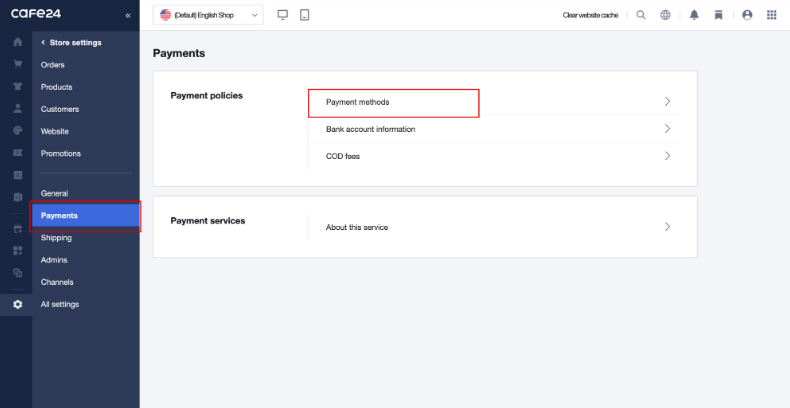The image size is (790, 408).
Task: Open the globe language icon
Action: [x=665, y=15]
